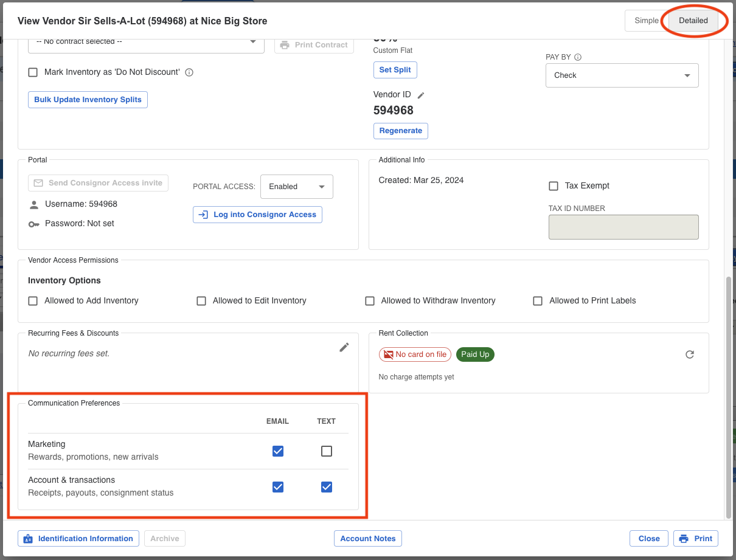Enable Allowed to Withdraw Inventory

tap(370, 301)
